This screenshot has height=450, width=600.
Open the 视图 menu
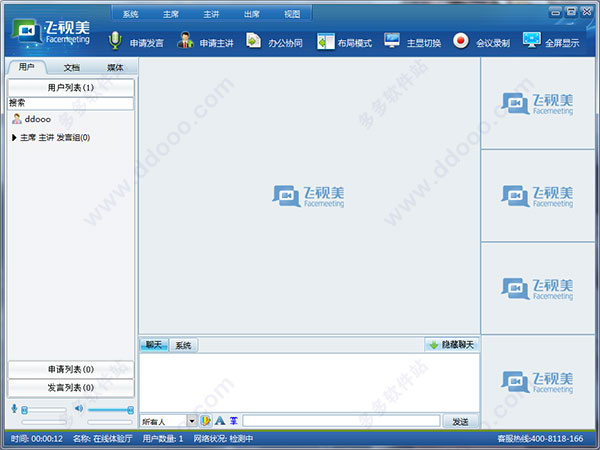(292, 14)
